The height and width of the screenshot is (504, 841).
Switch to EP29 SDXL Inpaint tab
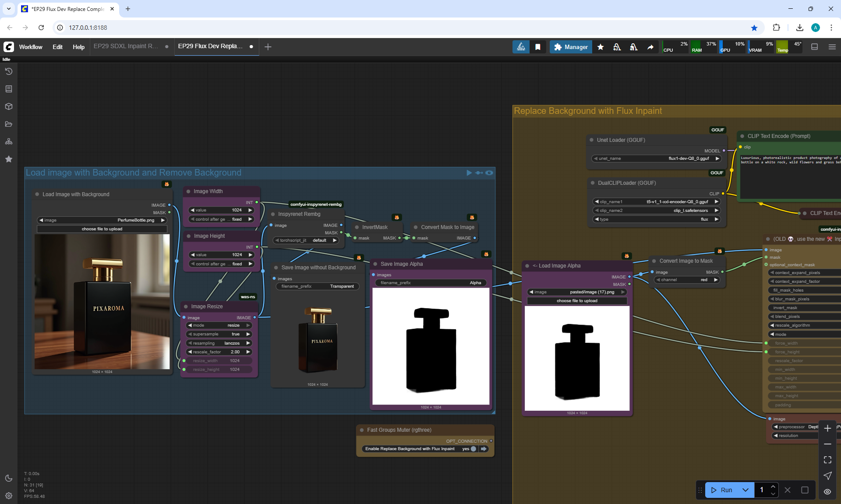pyautogui.click(x=126, y=46)
